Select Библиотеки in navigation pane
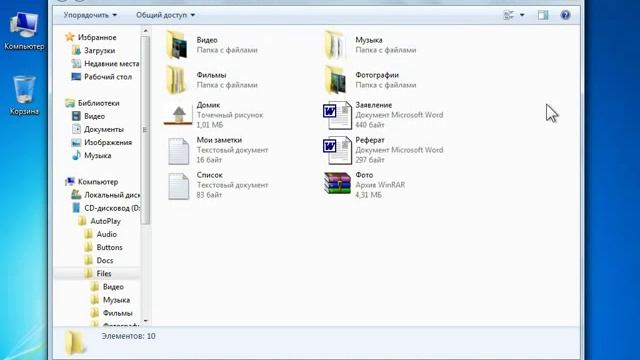The height and width of the screenshot is (360, 640). click(x=99, y=103)
